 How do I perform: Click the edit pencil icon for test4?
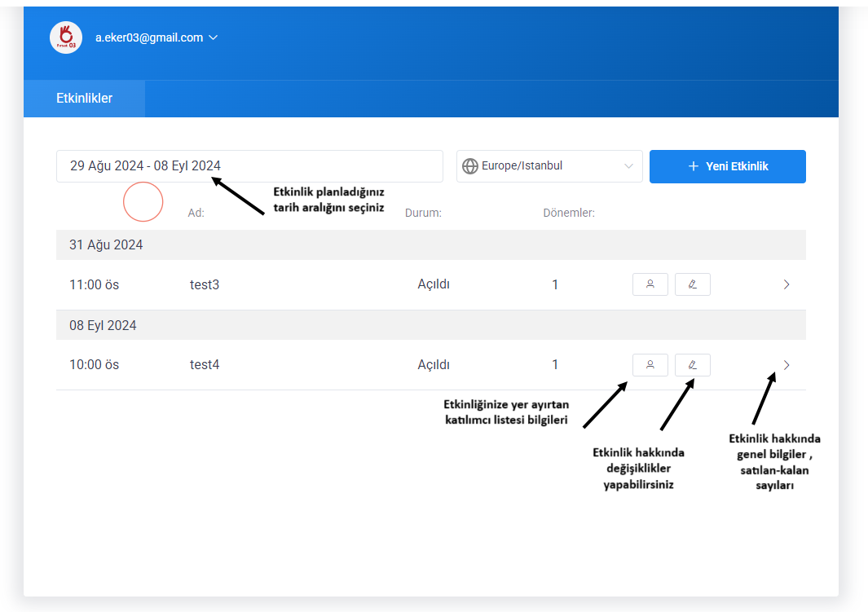click(x=692, y=365)
